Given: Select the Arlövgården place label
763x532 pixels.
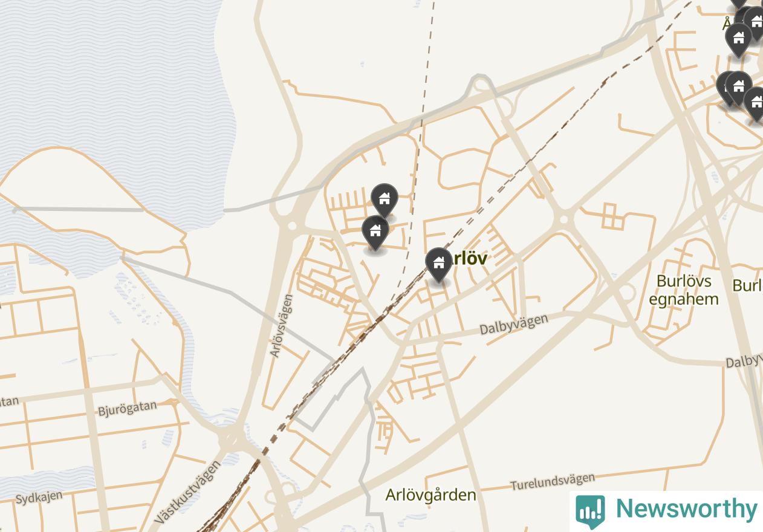Looking at the screenshot, I should [430, 495].
